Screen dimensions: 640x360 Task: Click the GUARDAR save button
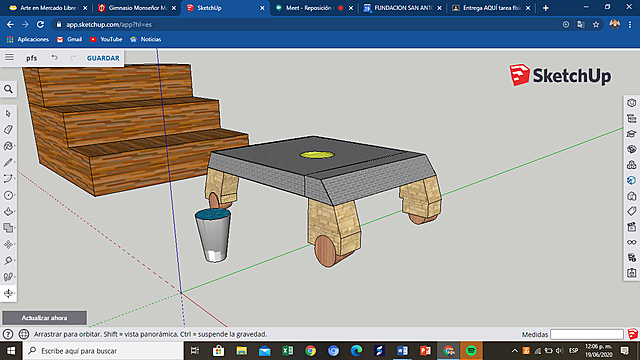(103, 58)
